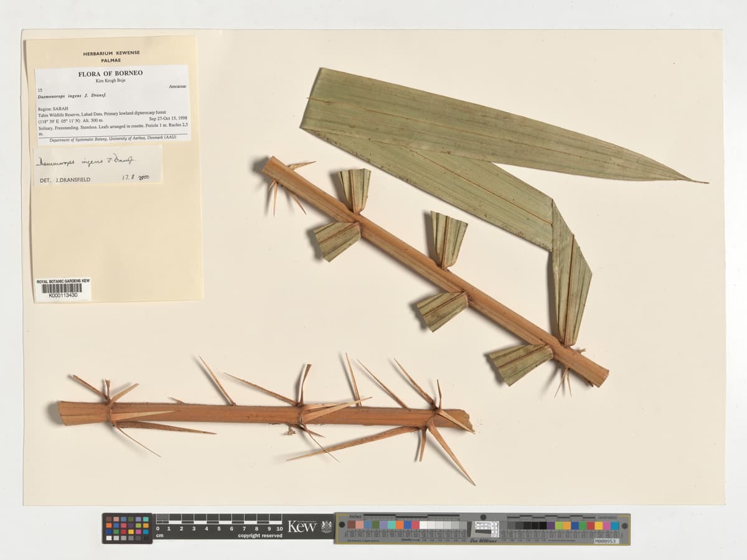The image size is (747, 560).
Task: Click the collector name 'Kim Krogh Boje'
Action: [x=110, y=81]
